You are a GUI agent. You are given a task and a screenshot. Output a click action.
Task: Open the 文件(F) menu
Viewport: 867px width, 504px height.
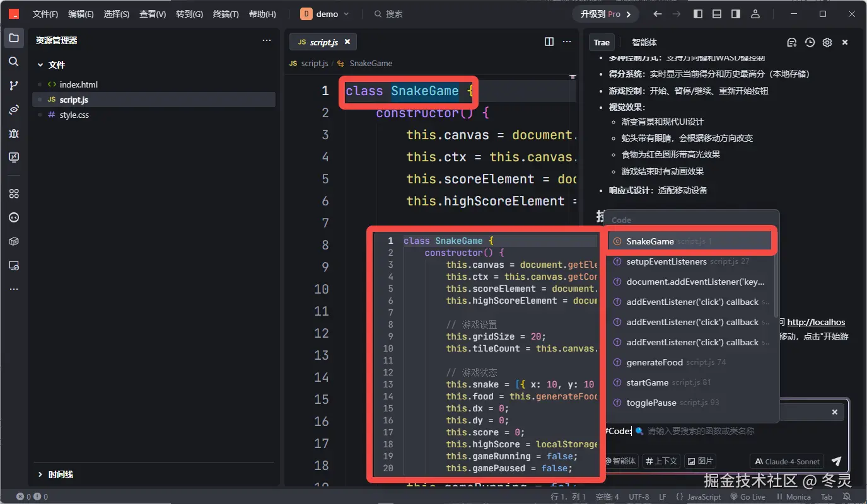tap(45, 14)
